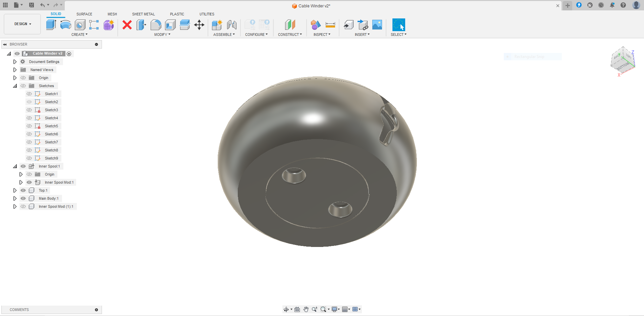Open the CONSTRUCT menu label
The height and width of the screenshot is (316, 644).
click(x=290, y=35)
